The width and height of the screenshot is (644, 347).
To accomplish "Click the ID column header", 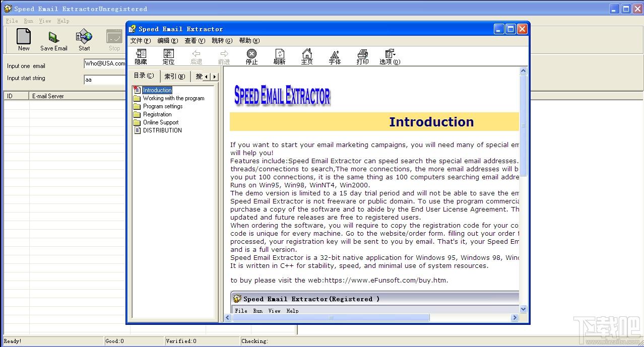I will click(16, 96).
